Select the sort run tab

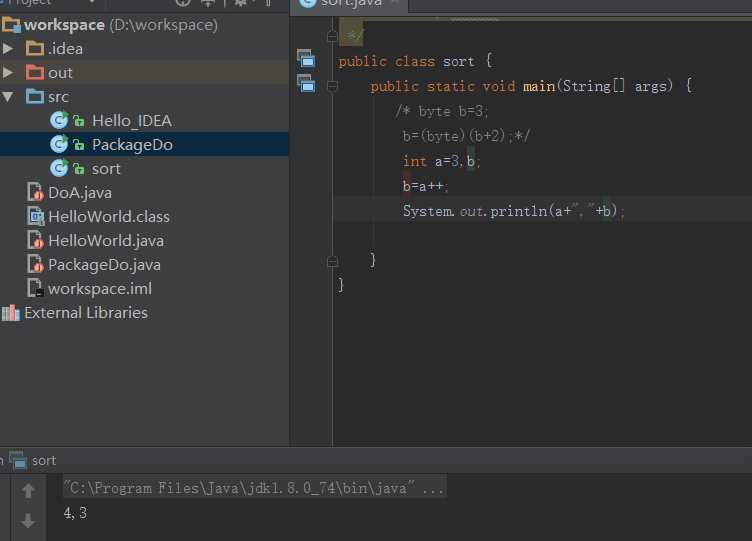(34, 461)
